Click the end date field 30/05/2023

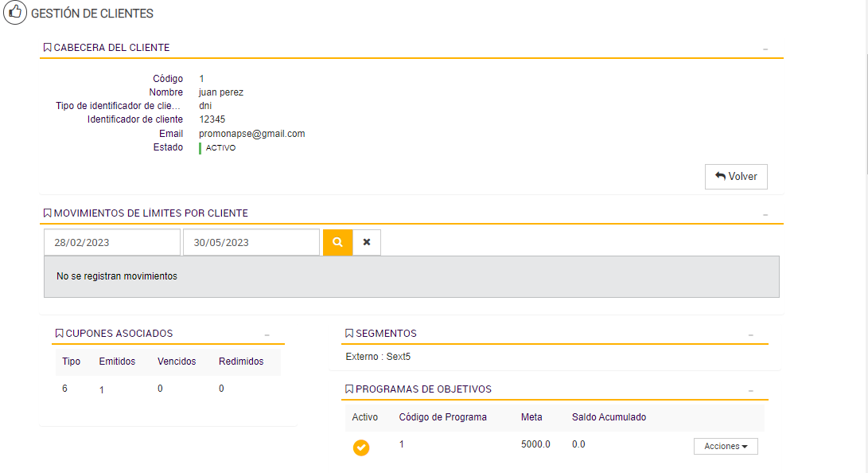[251, 243]
